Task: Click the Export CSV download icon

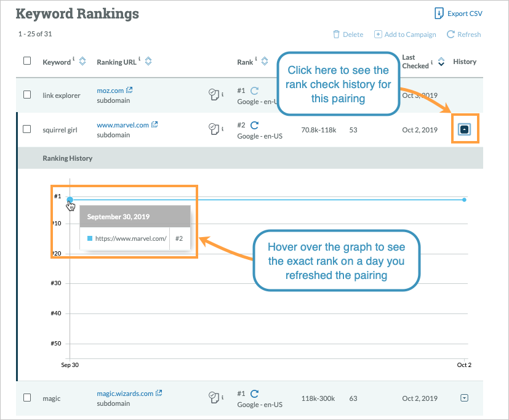Action: (x=439, y=13)
